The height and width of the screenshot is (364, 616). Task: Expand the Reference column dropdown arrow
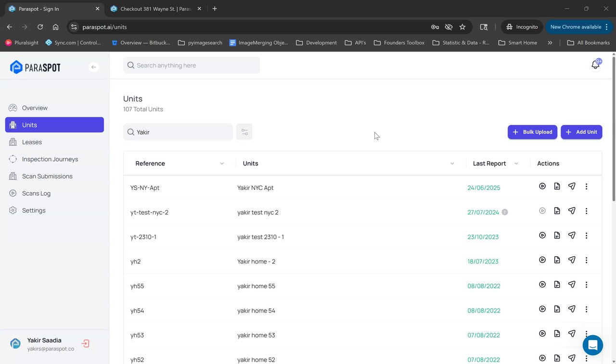pos(222,163)
